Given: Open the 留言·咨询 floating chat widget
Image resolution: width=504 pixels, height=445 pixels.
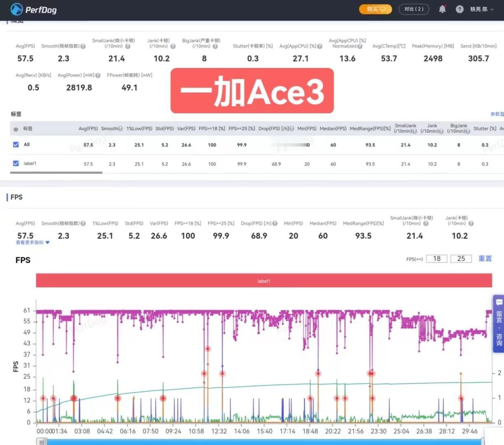Looking at the screenshot, I should pos(499,323).
